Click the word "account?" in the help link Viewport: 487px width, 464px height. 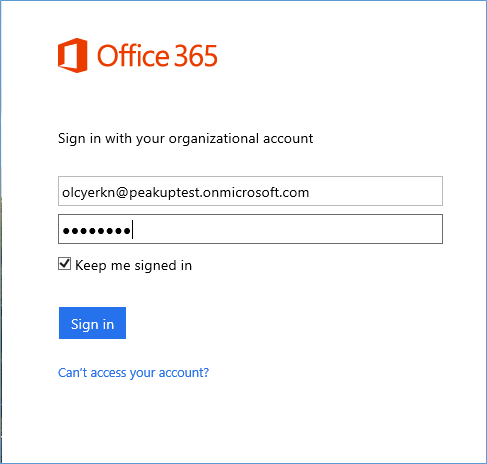coord(184,373)
